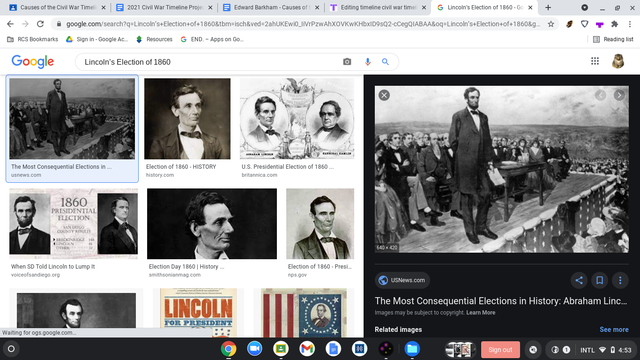The width and height of the screenshot is (640, 360).
Task: Switch to Causes of the Civil War tab
Action: tap(57, 7)
